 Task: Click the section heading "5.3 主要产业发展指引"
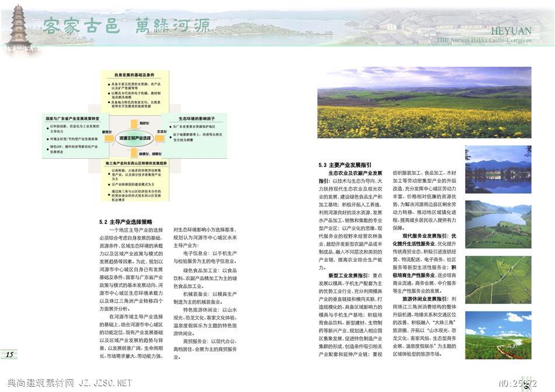point(345,165)
